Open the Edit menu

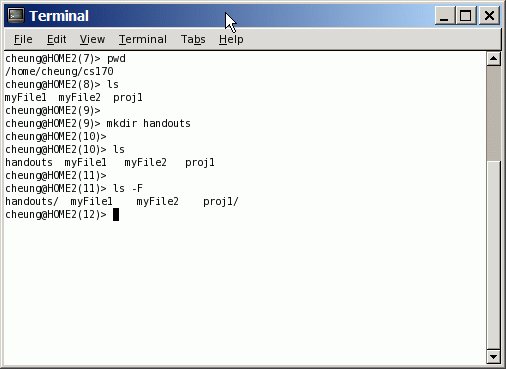56,39
